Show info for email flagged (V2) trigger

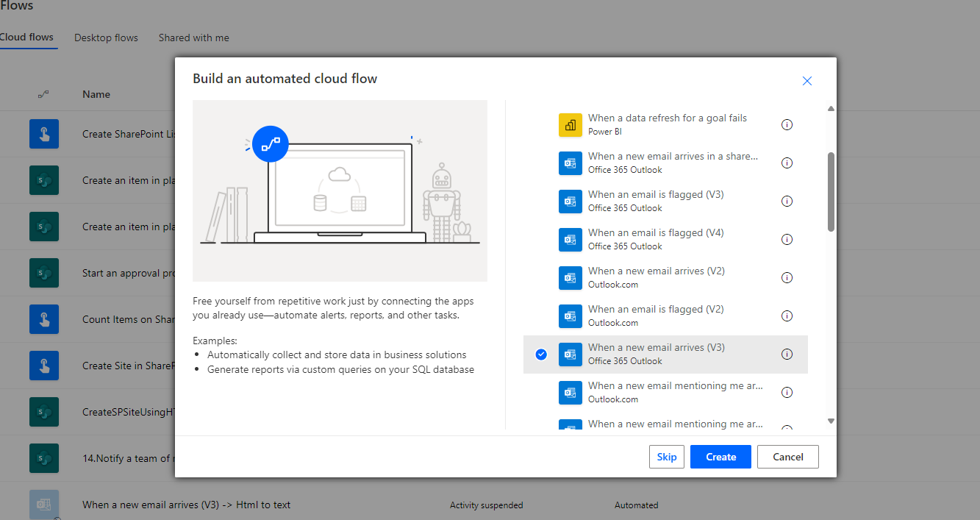pyautogui.click(x=787, y=316)
